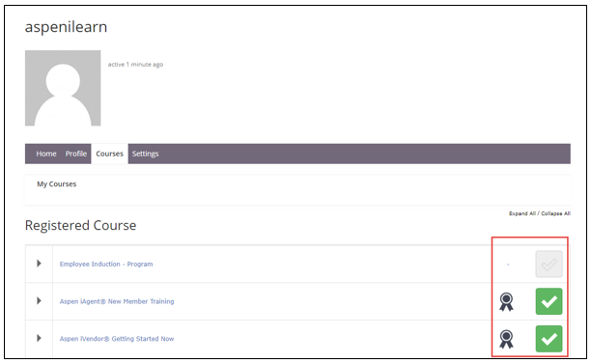Click the grey user avatar picture

tap(63, 88)
